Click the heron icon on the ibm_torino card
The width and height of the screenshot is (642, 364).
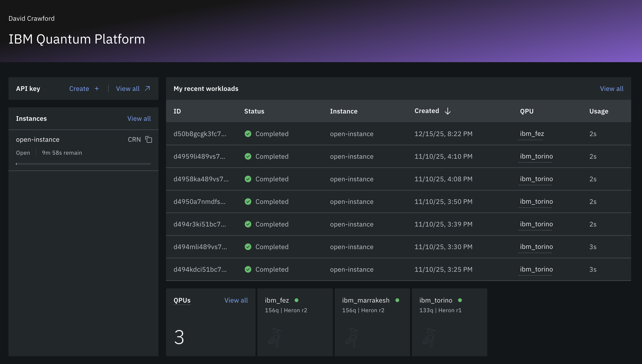(430, 338)
